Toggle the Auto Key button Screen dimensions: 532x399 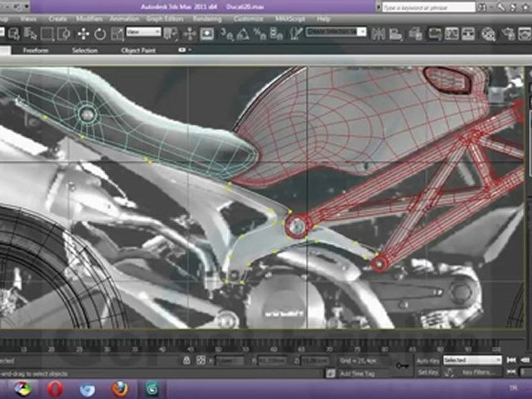click(428, 361)
